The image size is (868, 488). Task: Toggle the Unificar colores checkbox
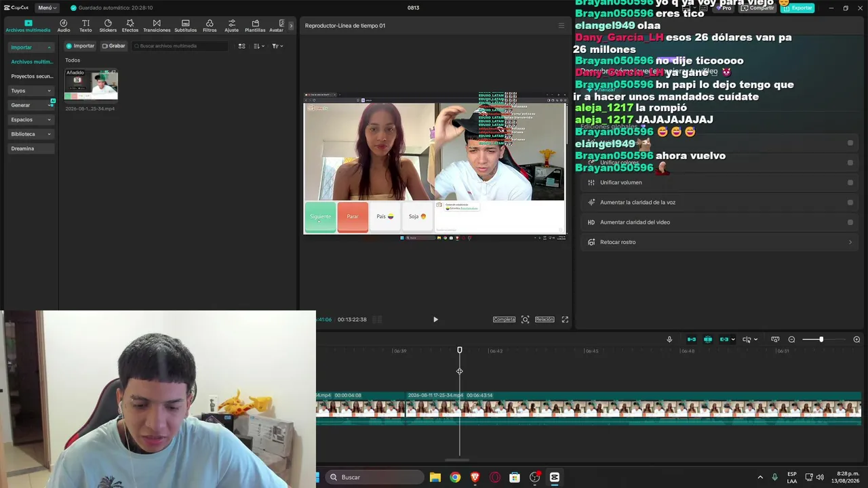[850, 163]
